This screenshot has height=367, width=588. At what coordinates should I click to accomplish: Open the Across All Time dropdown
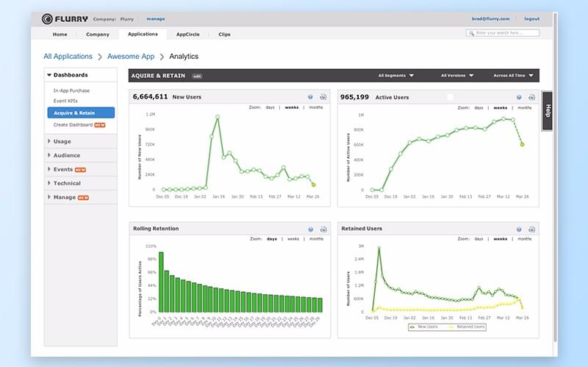point(513,76)
